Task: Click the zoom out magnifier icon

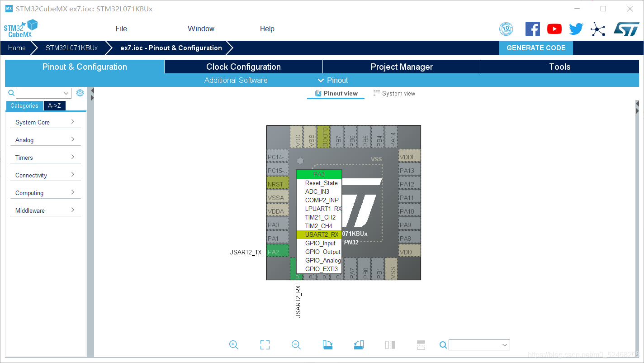Action: point(296,345)
